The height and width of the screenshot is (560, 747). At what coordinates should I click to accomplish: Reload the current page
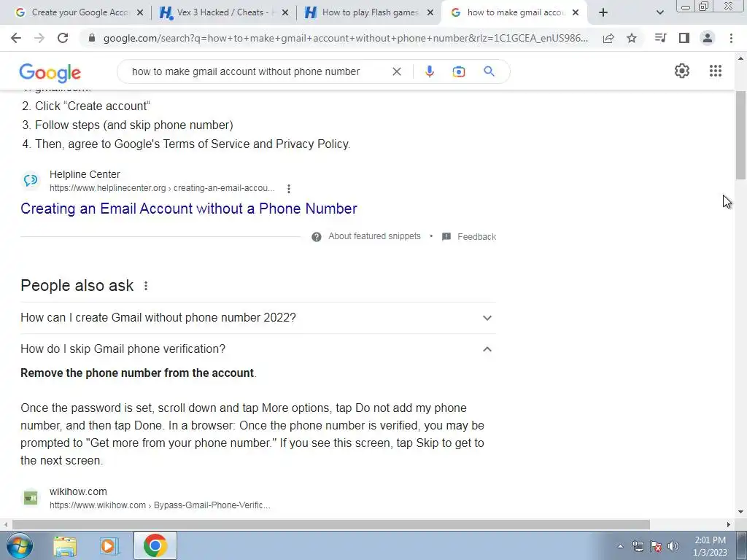(x=63, y=38)
